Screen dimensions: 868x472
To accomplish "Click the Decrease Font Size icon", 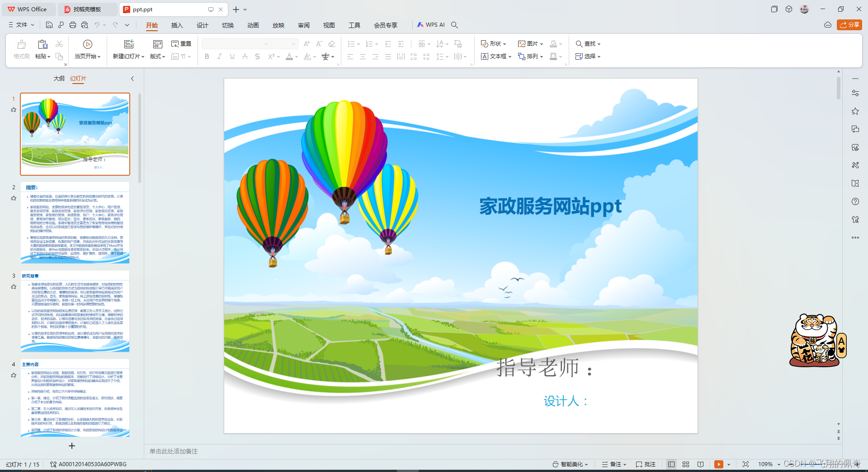I will point(319,44).
